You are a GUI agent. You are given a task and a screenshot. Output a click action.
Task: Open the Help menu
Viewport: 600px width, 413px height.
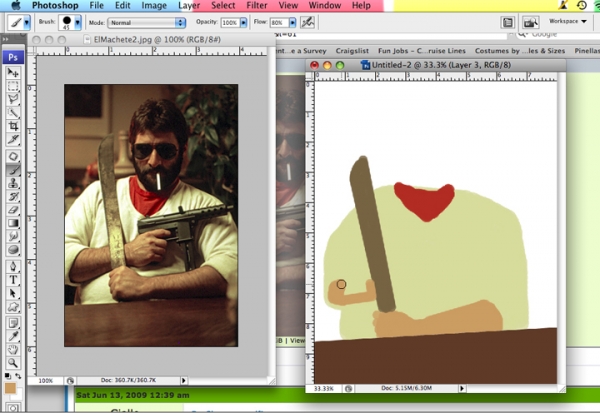click(x=361, y=5)
